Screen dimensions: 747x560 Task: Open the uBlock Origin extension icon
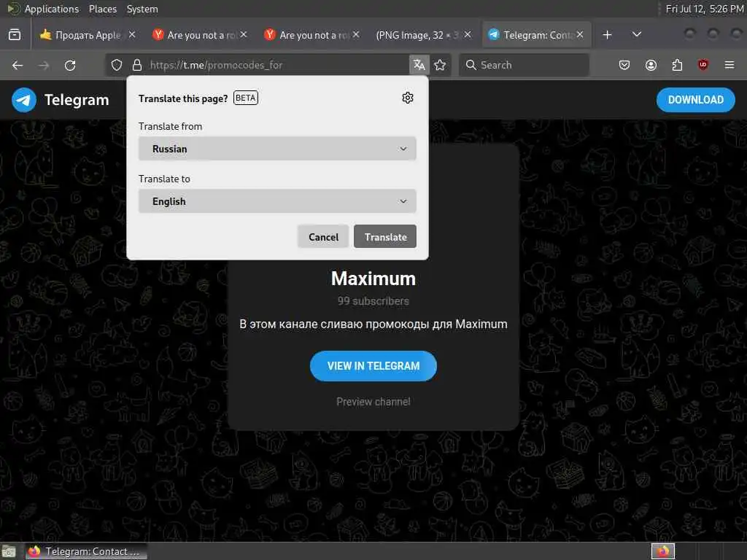coord(703,65)
